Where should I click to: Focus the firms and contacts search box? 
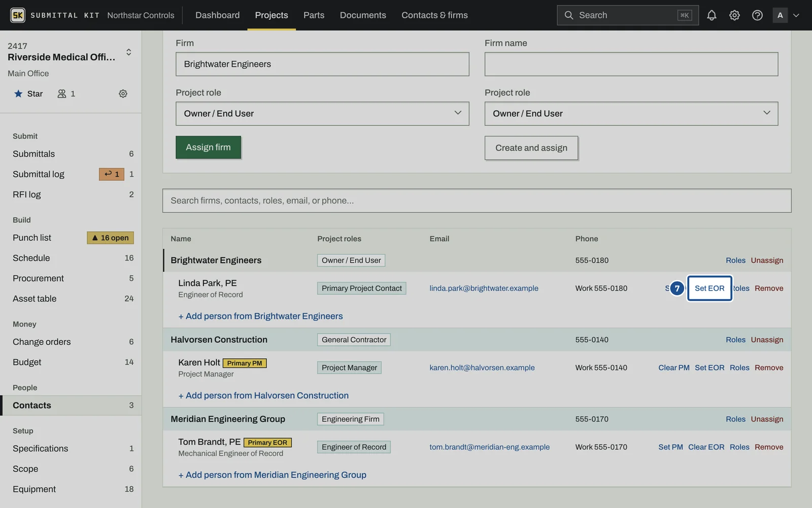pos(477,201)
